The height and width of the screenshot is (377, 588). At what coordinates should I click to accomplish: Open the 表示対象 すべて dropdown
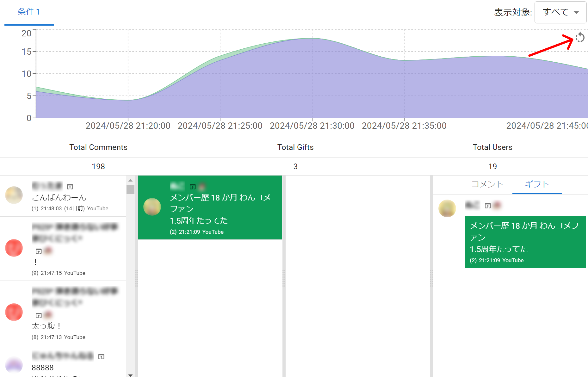(x=560, y=12)
